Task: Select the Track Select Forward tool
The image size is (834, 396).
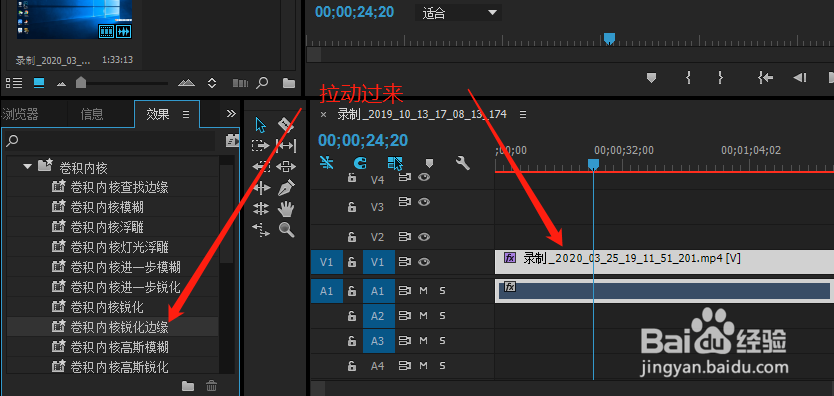Action: (261, 146)
